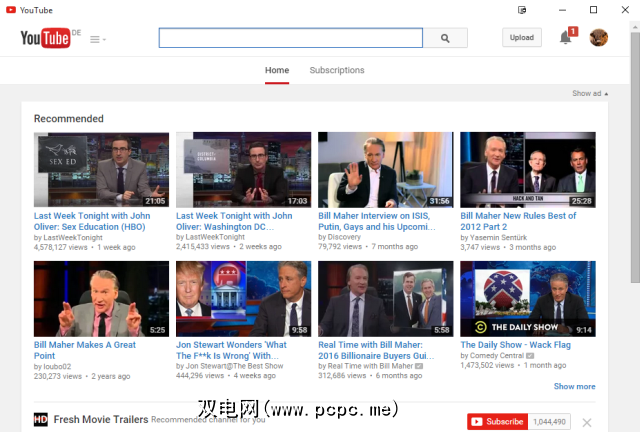Open the notifications bell

pos(566,38)
